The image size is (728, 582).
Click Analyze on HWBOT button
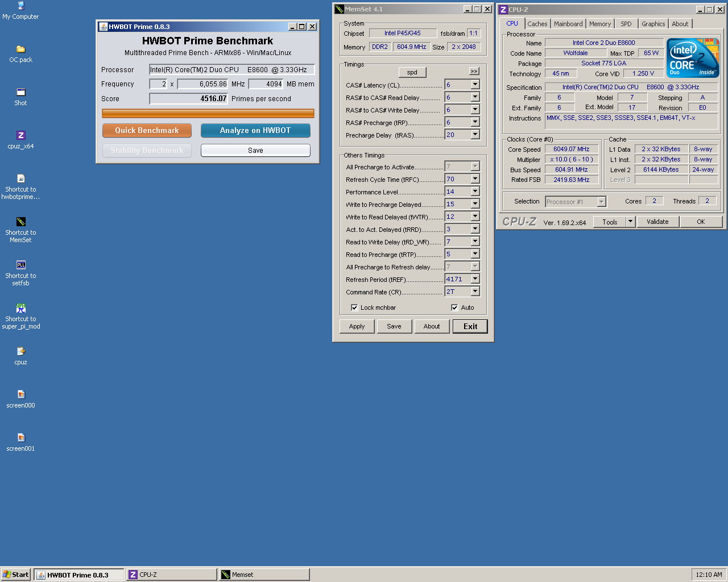click(255, 130)
